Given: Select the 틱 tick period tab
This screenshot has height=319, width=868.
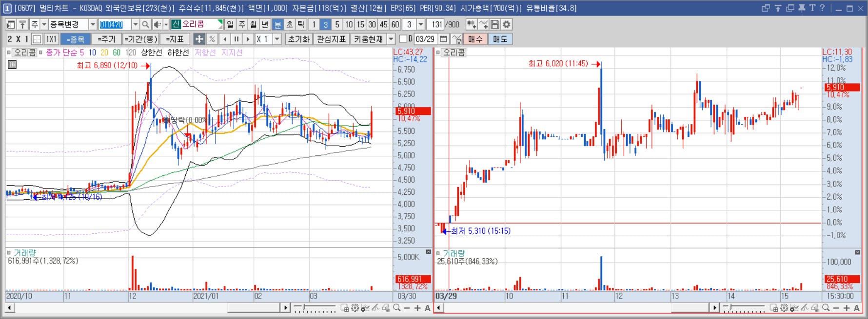Looking at the screenshot, I should 301,24.
